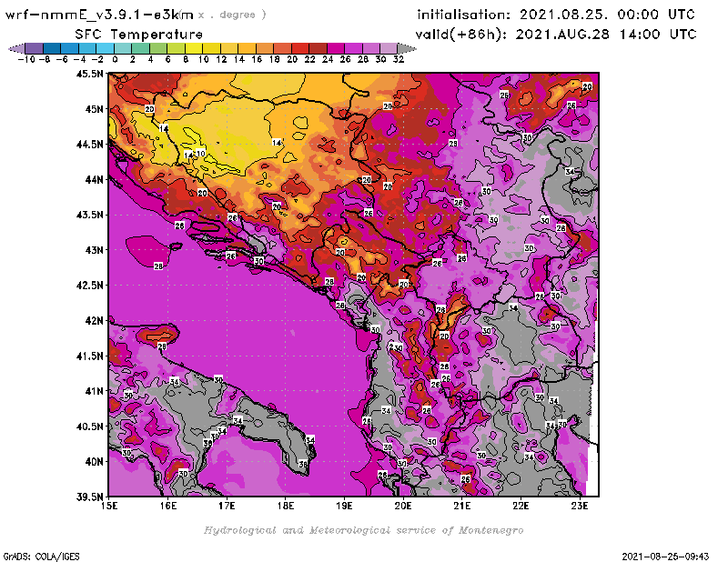Screen dimensions: 728x562
Task: Select the magenta 24 to 26 legend swatch
Action: pos(336,48)
